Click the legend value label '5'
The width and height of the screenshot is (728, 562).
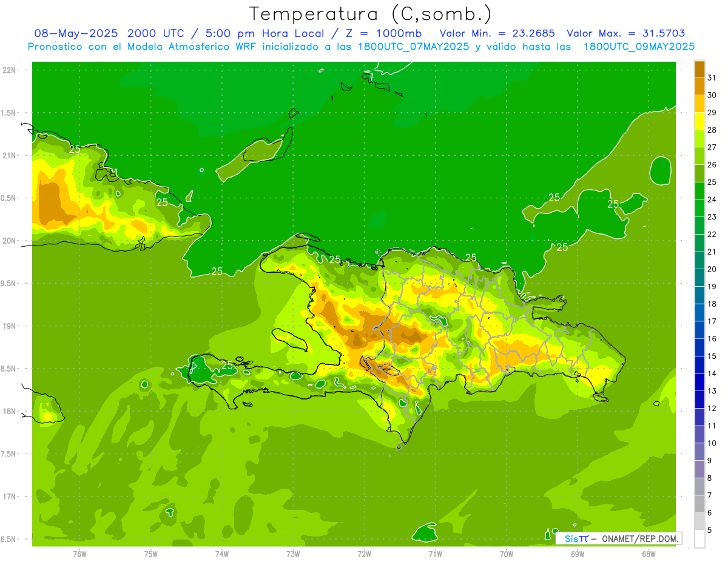[x=710, y=530]
